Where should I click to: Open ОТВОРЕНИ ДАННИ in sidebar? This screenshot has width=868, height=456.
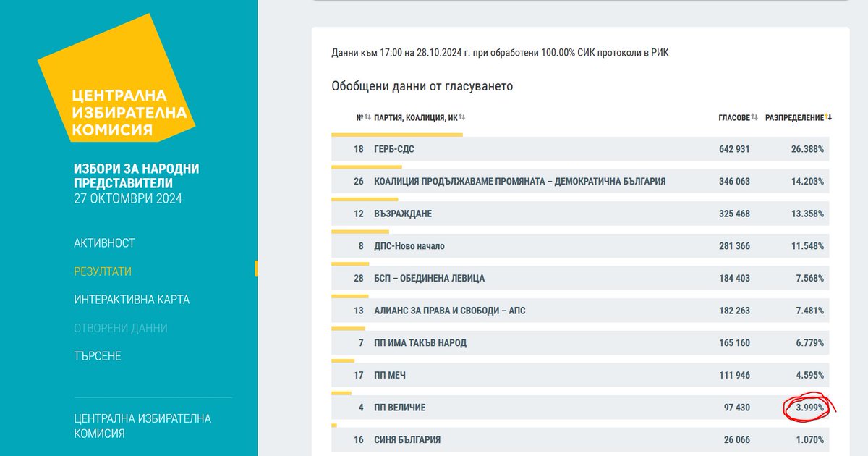pos(121,328)
